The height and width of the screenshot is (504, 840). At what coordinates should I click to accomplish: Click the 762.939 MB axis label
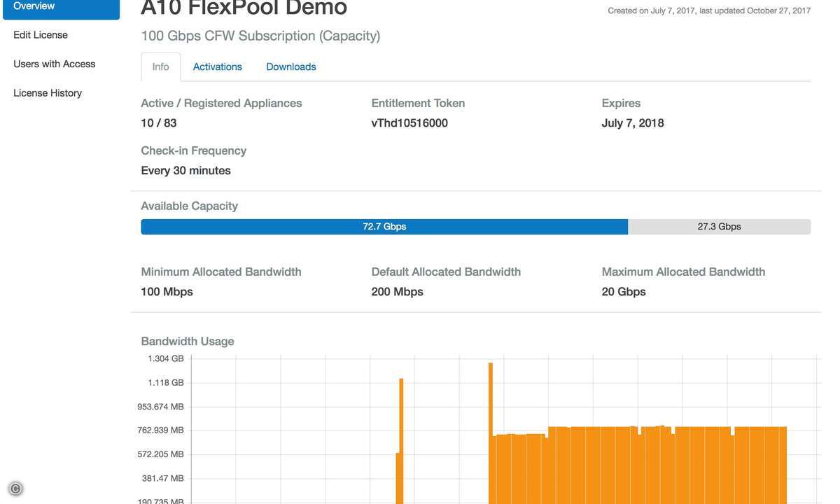[x=160, y=430]
